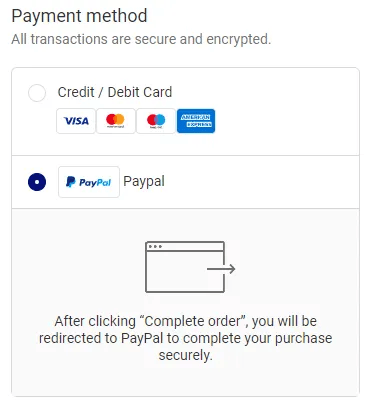
Task: Select the Credit / Debit Card radio button
Action: pos(37,93)
